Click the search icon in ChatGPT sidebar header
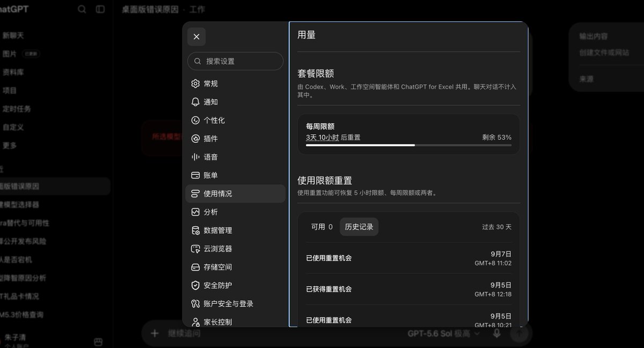Screen dimensions: 644x348 [x=82, y=9]
